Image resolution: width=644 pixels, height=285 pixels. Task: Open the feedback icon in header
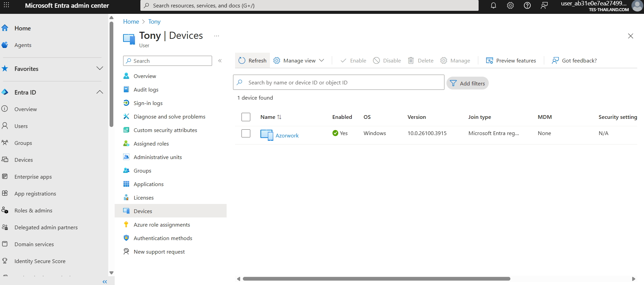coord(544,5)
